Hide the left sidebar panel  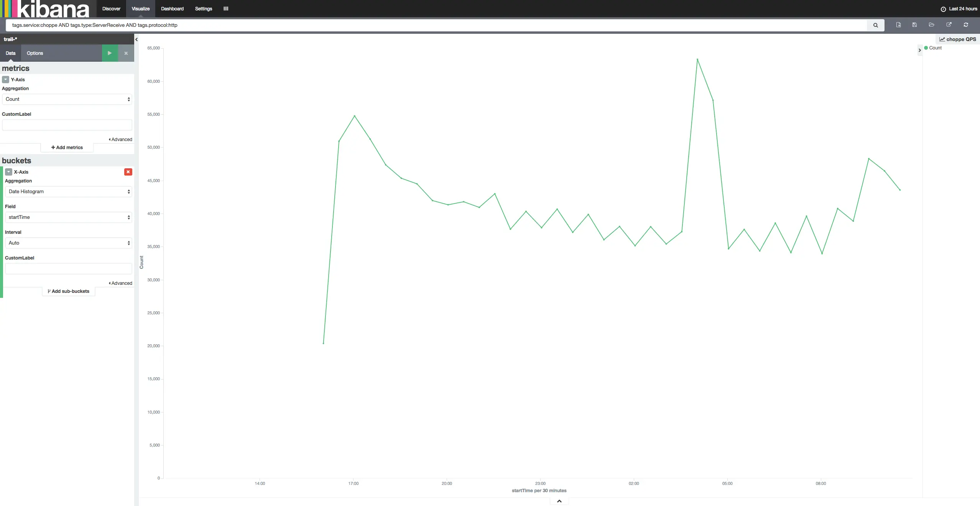pyautogui.click(x=136, y=39)
